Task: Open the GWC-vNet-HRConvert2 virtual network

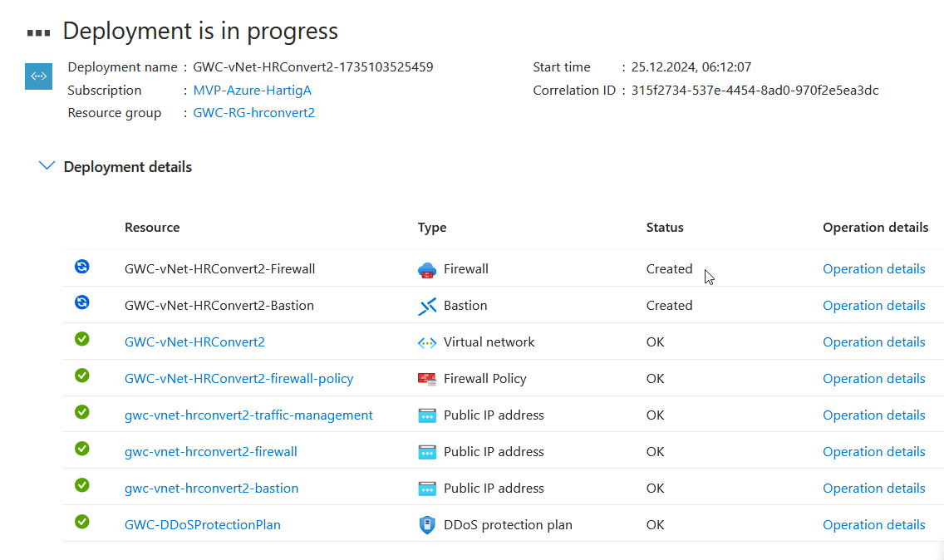Action: [194, 341]
